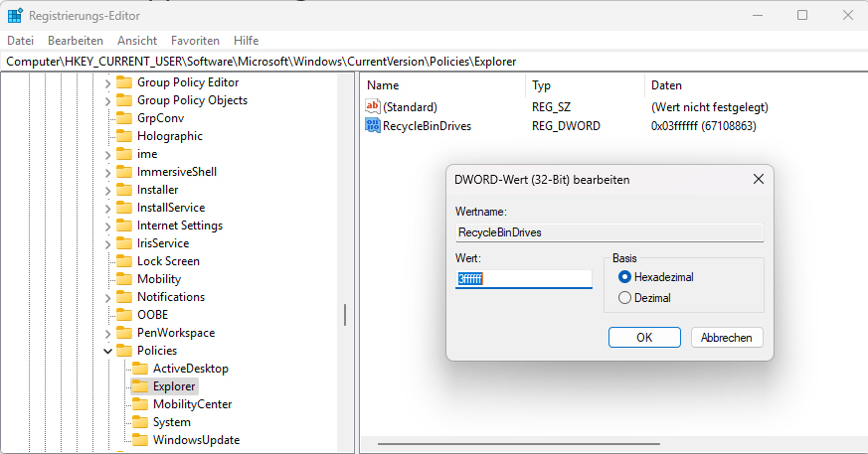The image size is (868, 454).
Task: Open the Favoriten menu
Action: click(x=195, y=41)
